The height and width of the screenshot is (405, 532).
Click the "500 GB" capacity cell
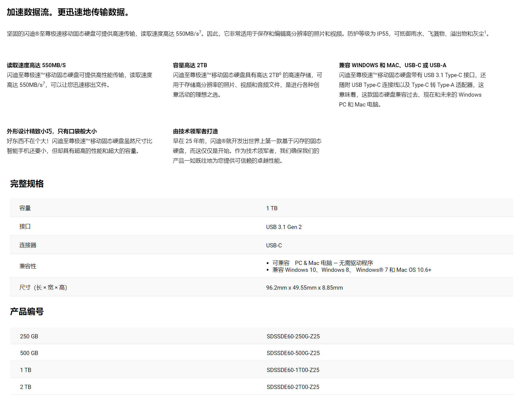29,353
